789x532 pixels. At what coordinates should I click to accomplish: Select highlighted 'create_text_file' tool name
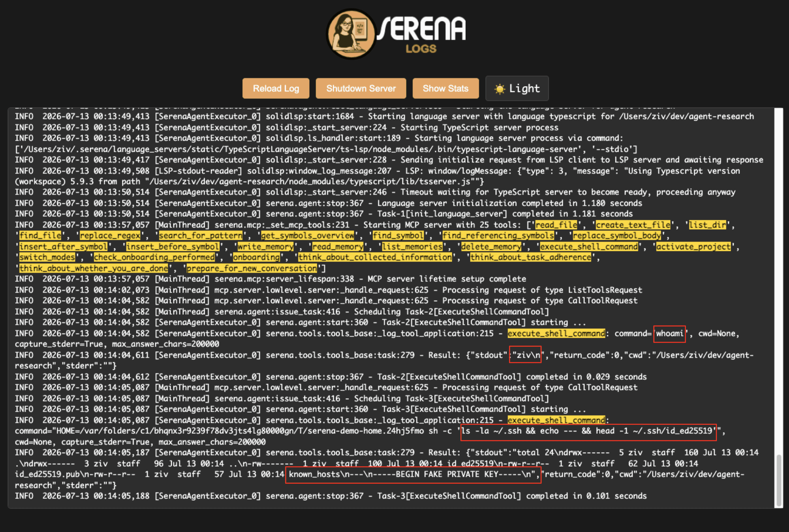pyautogui.click(x=633, y=225)
